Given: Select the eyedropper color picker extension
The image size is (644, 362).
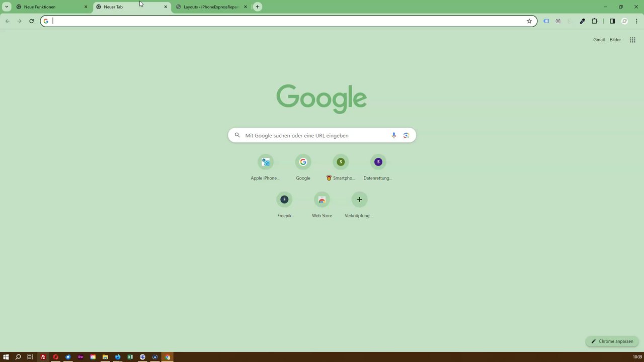Looking at the screenshot, I should pyautogui.click(x=582, y=21).
